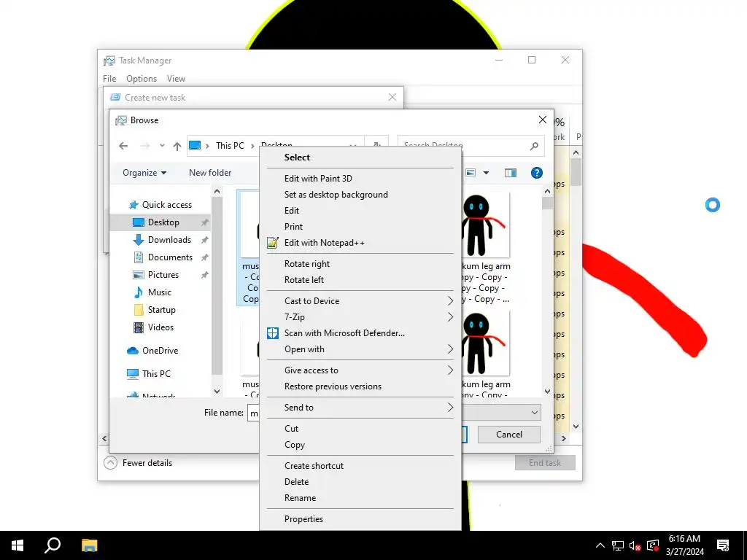
Task: Close the Browse dialog
Action: coord(543,120)
